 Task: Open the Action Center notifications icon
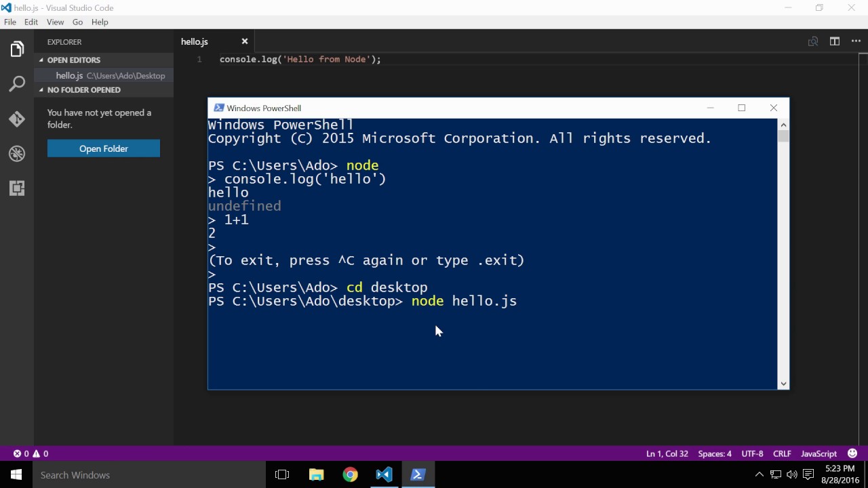pos(808,474)
